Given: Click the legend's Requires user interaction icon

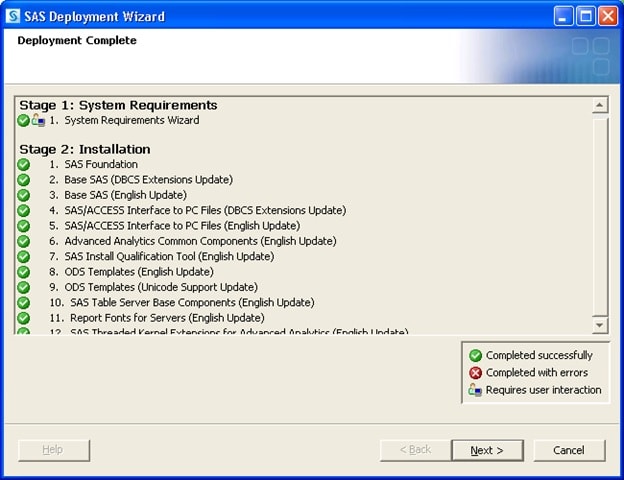Looking at the screenshot, I should [x=475, y=390].
